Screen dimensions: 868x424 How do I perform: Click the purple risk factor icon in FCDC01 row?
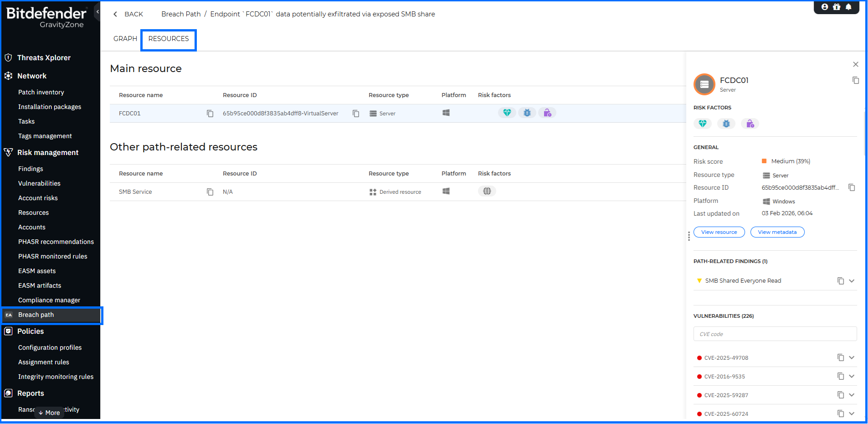547,113
